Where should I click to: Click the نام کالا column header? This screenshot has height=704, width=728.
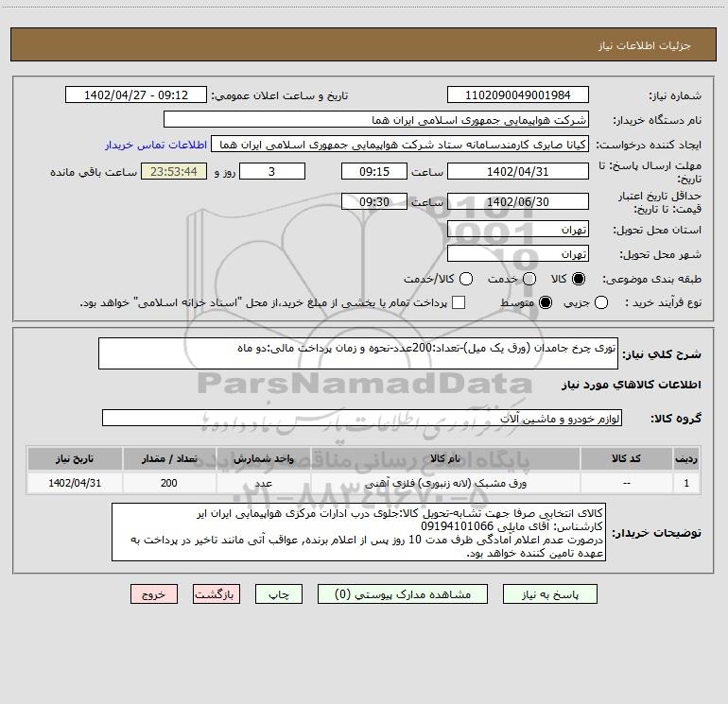point(445,458)
